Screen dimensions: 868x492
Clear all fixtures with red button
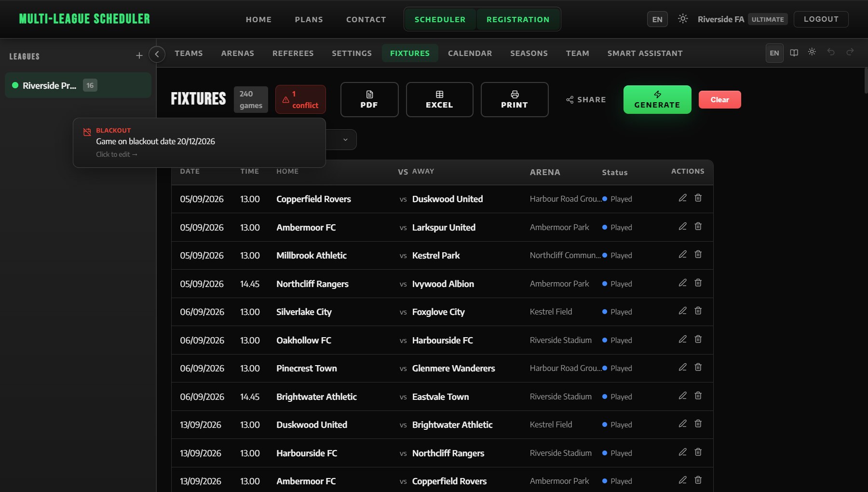pos(719,100)
